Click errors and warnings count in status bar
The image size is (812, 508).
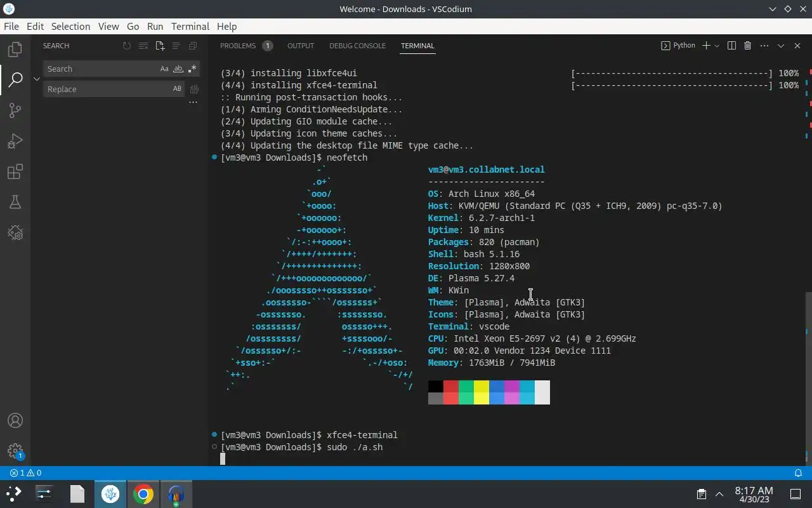click(x=26, y=472)
